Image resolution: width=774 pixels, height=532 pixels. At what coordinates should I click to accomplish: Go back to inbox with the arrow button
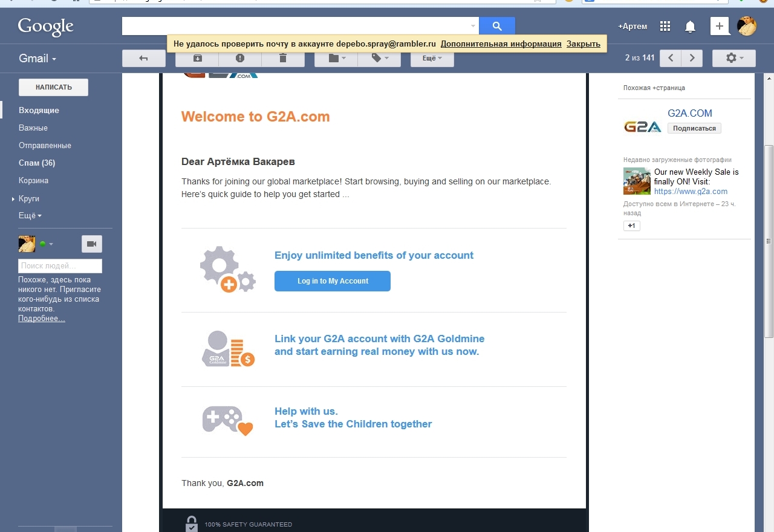(144, 58)
